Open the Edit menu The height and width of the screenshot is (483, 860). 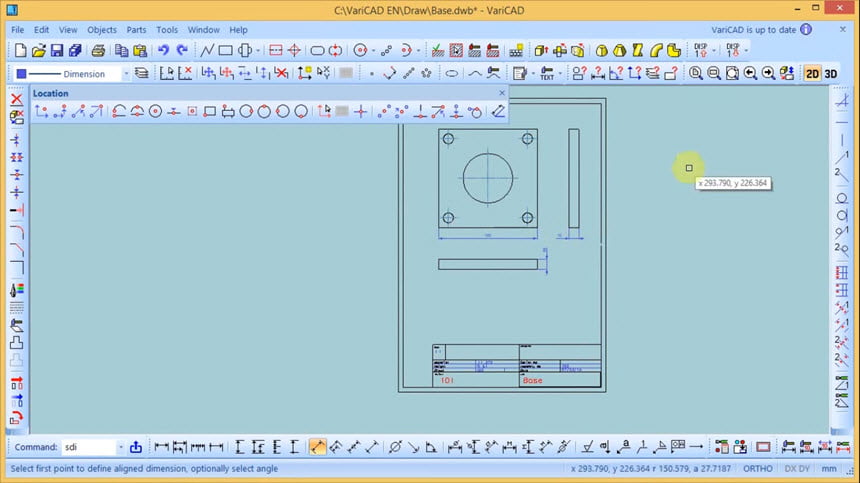click(x=41, y=30)
